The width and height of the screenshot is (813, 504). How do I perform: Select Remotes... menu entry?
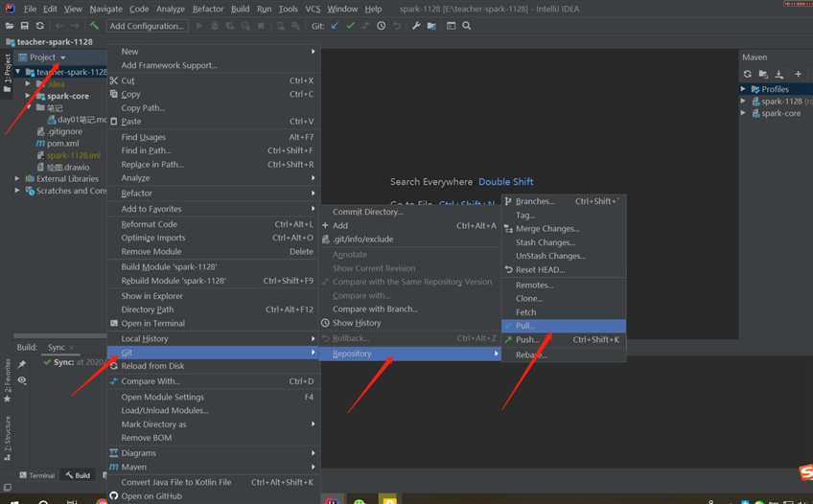(x=564, y=286)
